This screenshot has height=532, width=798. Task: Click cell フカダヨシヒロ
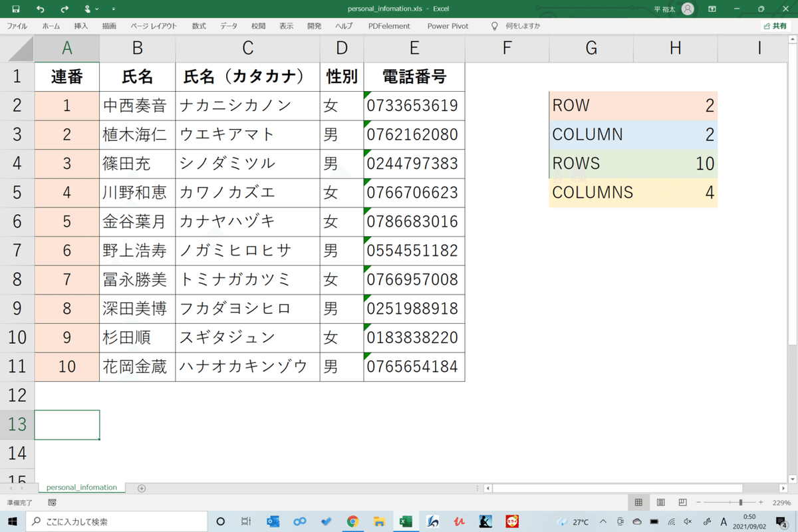247,308
